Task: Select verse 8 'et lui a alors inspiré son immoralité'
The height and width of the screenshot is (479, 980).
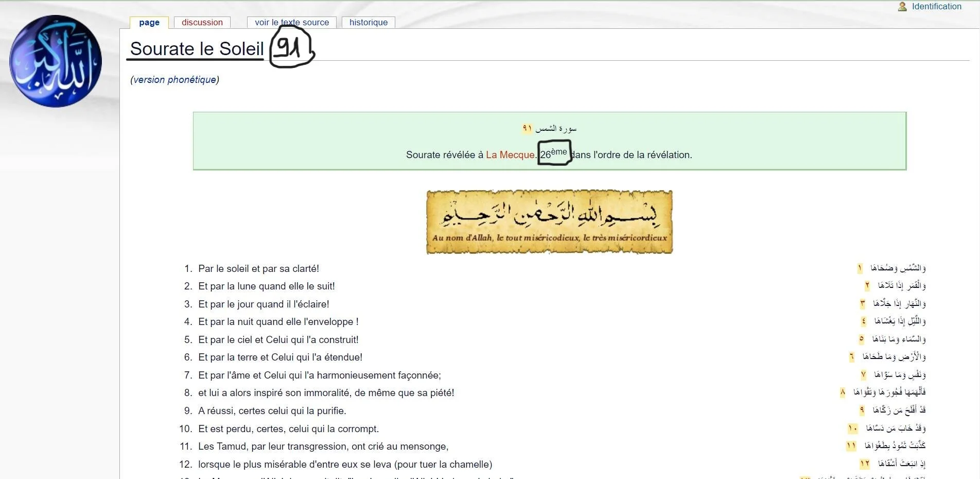Action: [x=326, y=393]
